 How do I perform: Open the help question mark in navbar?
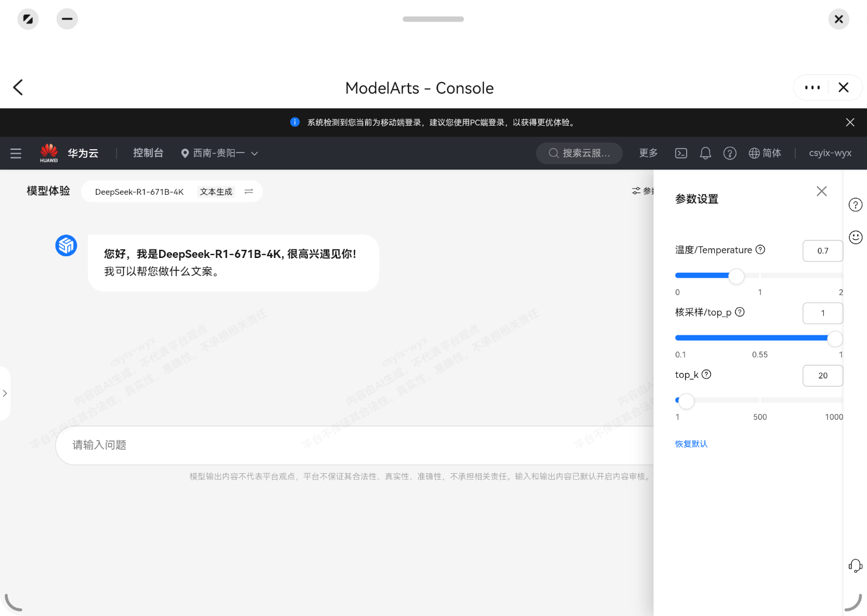pyautogui.click(x=730, y=153)
